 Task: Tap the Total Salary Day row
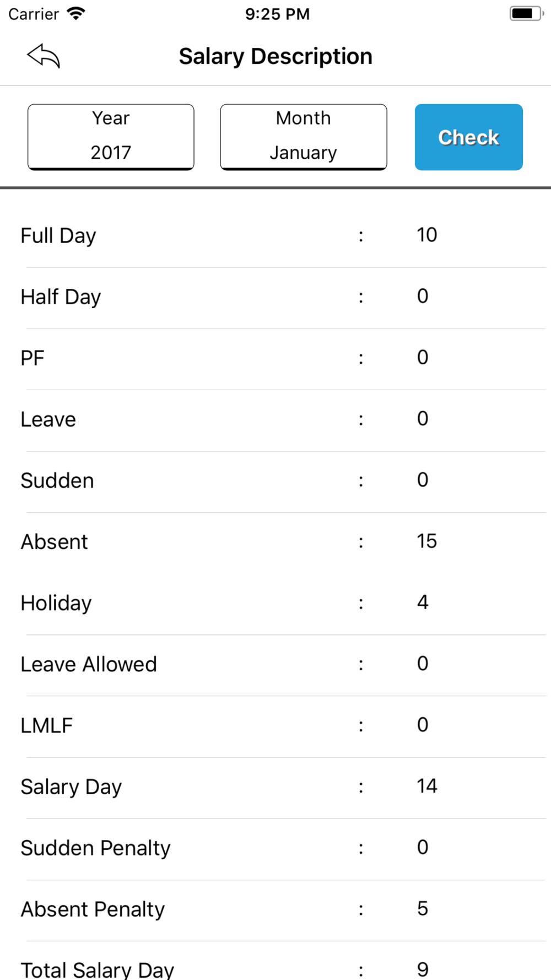coord(275,969)
